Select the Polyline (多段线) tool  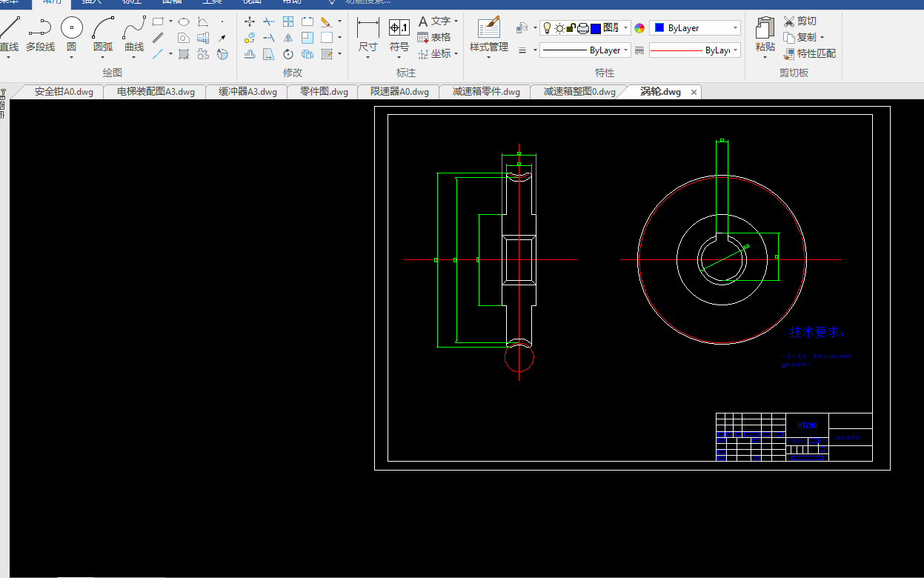40,30
